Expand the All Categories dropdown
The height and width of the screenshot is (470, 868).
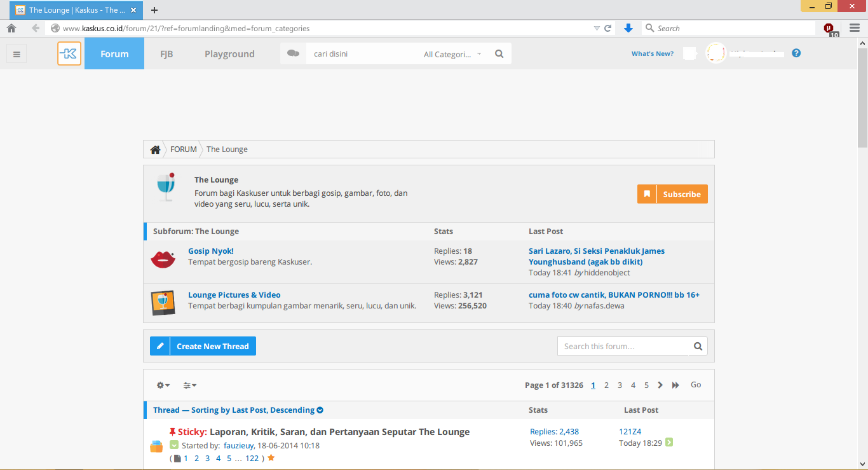[x=452, y=54]
